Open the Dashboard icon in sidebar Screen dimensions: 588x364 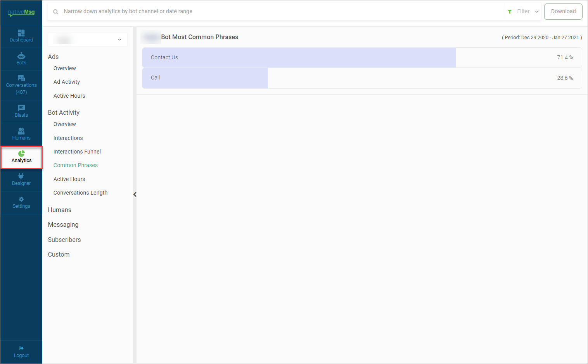21,33
